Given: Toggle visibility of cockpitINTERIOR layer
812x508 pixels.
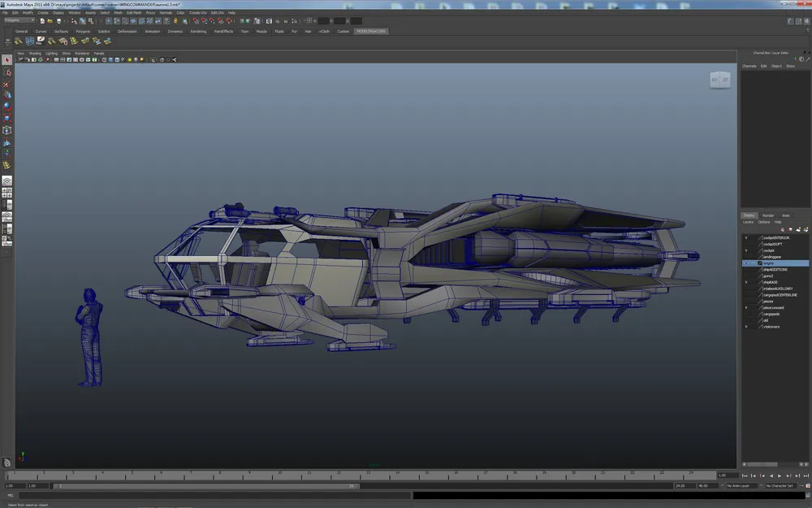Looking at the screenshot, I should click(746, 237).
